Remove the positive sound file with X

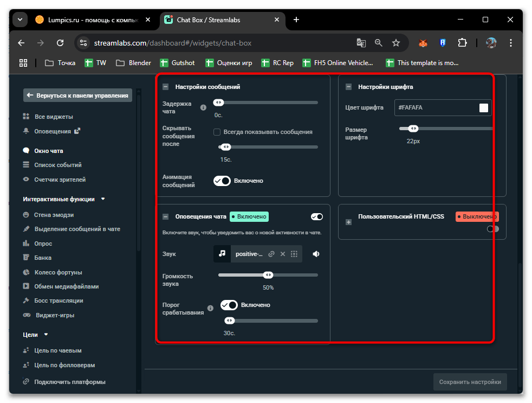click(x=282, y=254)
